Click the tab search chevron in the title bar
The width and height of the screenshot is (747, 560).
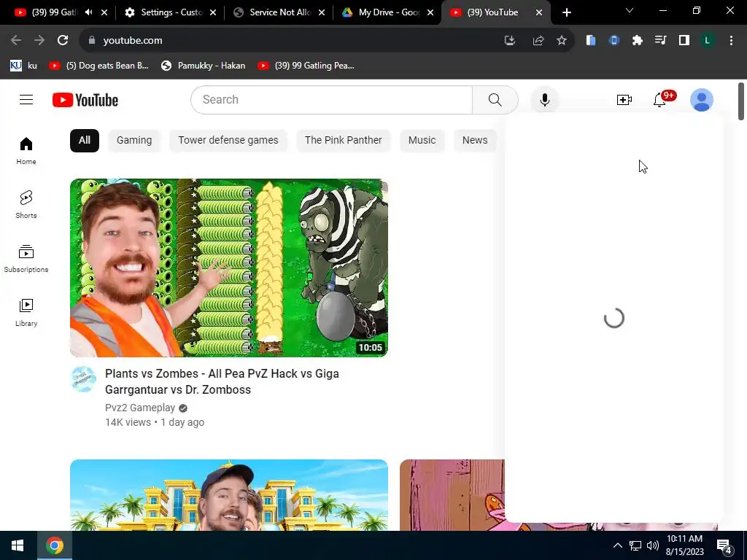tap(630, 10)
